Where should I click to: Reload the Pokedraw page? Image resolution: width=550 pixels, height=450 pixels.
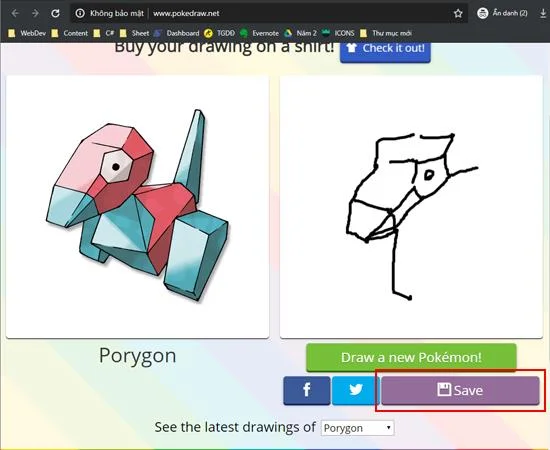coord(55,13)
